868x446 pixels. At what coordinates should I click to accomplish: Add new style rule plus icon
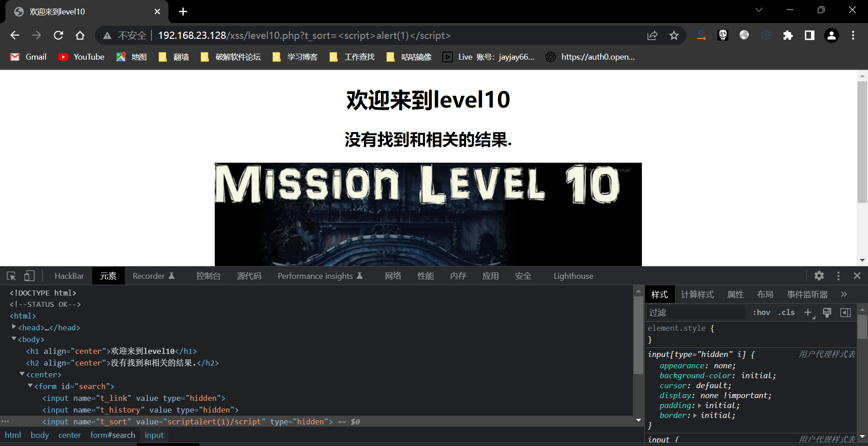[808, 312]
